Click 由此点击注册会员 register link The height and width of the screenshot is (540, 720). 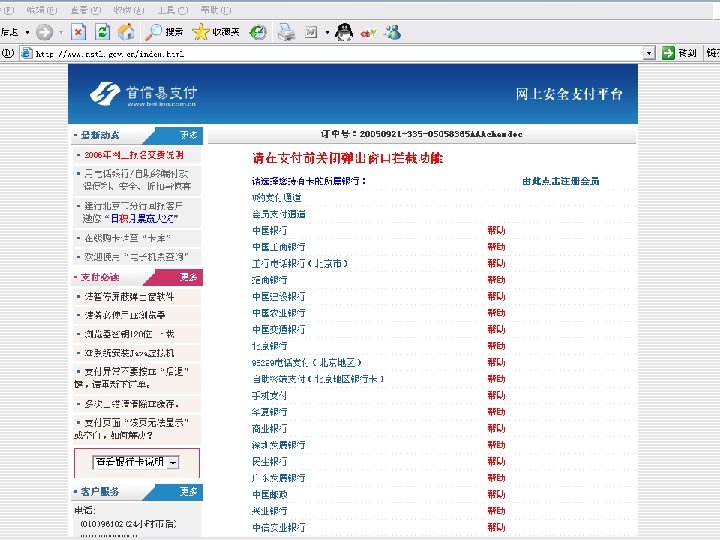(561, 181)
